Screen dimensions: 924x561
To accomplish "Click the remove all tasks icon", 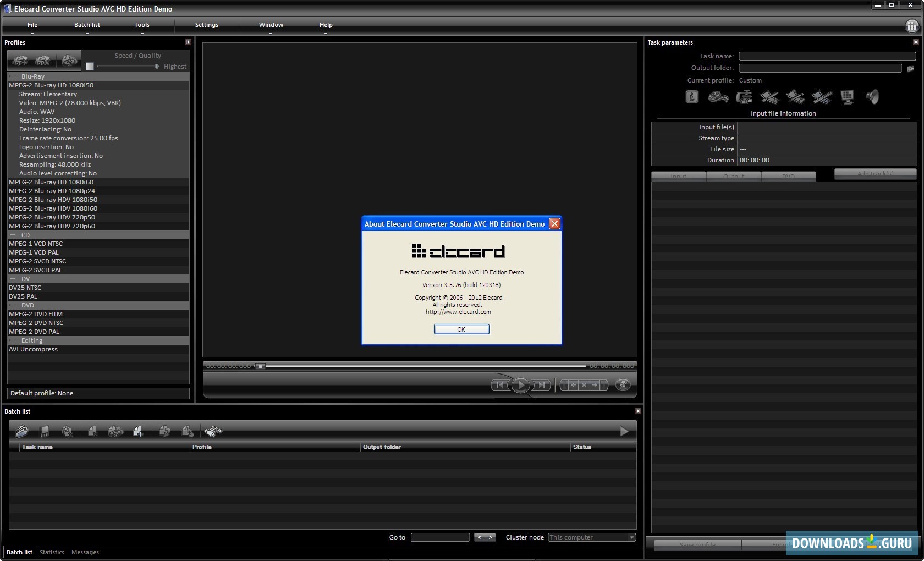I will point(67,431).
